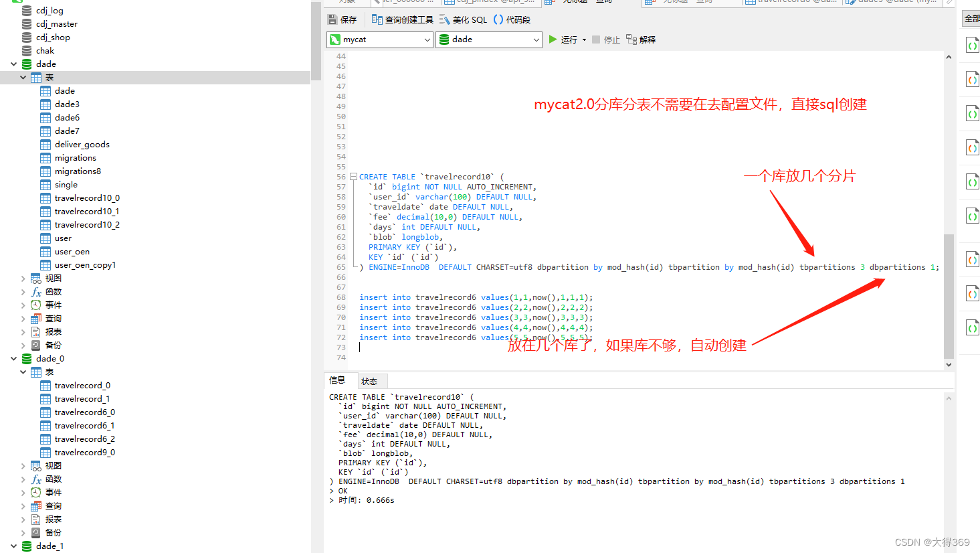Viewport: 980px width, 553px height.
Task: Click the 报表 icon under dade_0
Action: [36, 520]
